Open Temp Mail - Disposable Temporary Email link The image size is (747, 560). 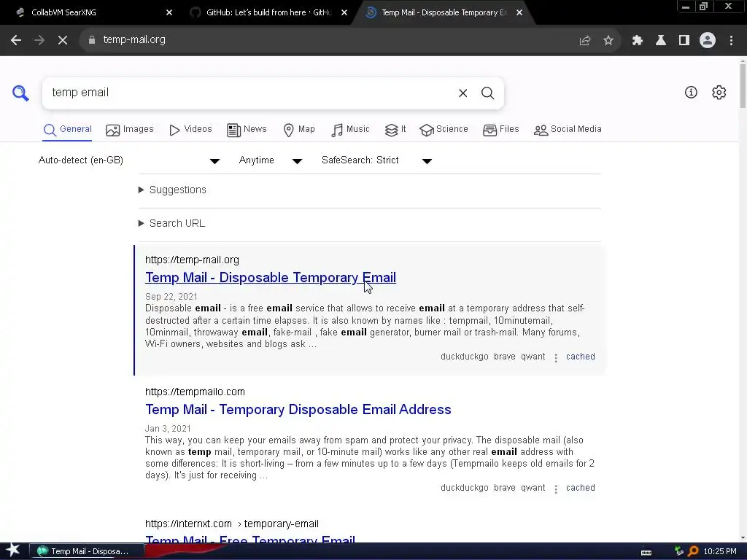[271, 278]
